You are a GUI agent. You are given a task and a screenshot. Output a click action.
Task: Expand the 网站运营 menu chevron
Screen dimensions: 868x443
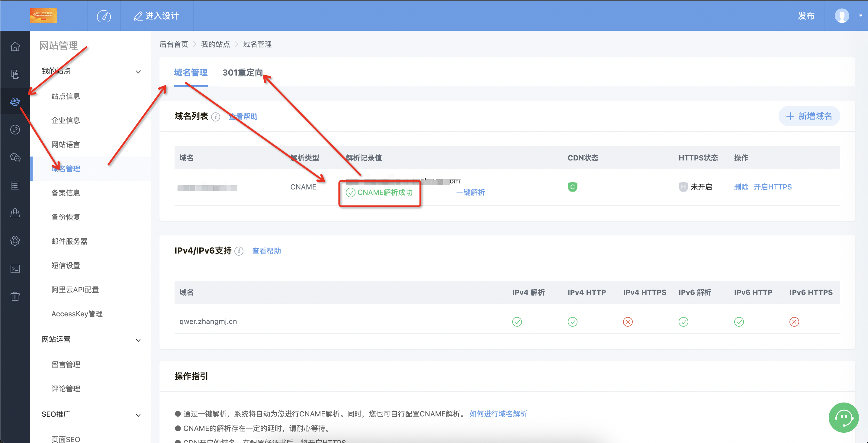click(138, 340)
